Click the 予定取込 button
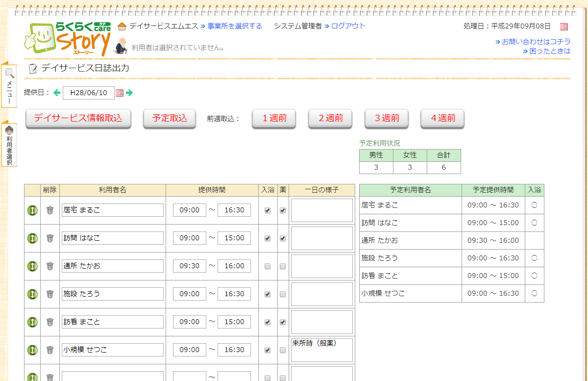Image resolution: width=588 pixels, height=381 pixels. tap(170, 118)
